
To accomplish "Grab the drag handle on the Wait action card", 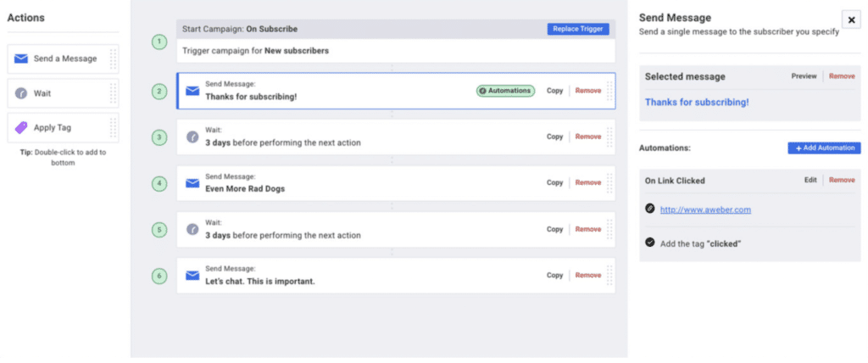I will (x=113, y=93).
